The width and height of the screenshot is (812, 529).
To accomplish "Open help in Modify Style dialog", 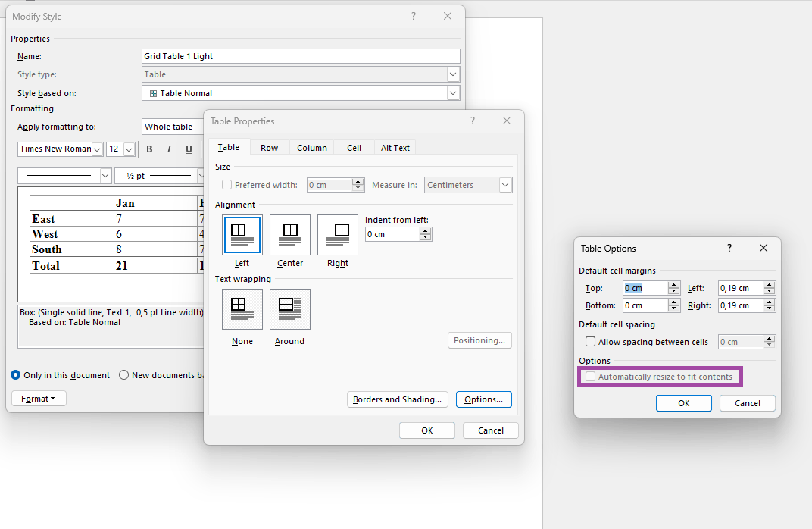I will (x=414, y=16).
